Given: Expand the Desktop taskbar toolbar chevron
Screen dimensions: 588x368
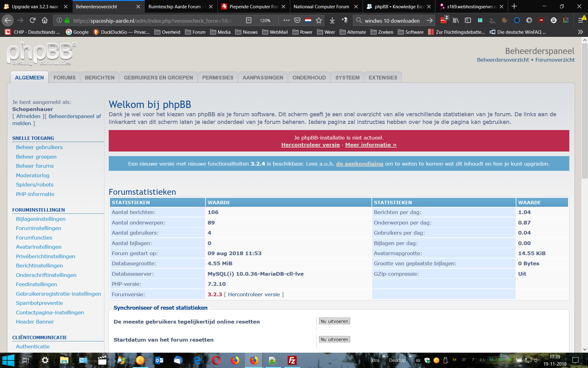Looking at the screenshot, I should coord(410,356).
